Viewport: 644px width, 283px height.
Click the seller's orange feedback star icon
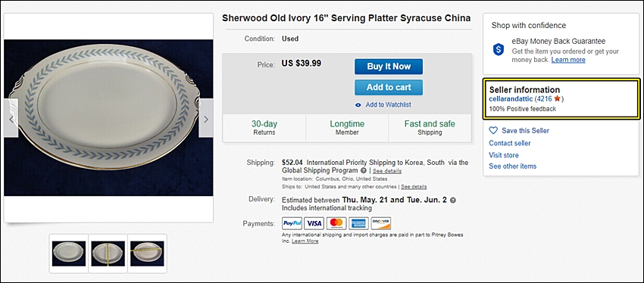557,99
